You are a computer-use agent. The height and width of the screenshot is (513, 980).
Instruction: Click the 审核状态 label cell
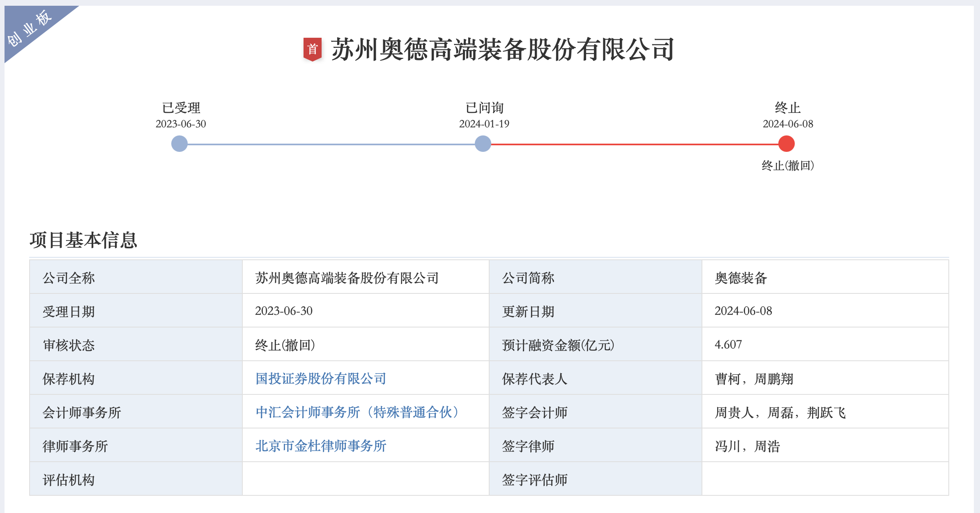(x=136, y=344)
